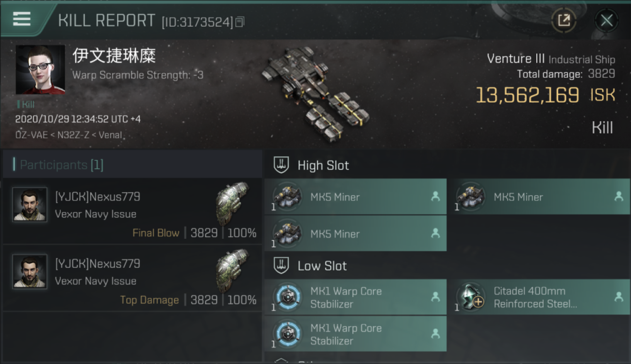Open the hamburger menu icon
This screenshot has width=631, height=364.
click(21, 19)
